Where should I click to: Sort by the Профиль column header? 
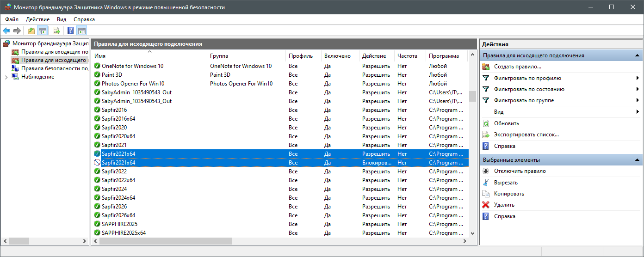coord(303,56)
